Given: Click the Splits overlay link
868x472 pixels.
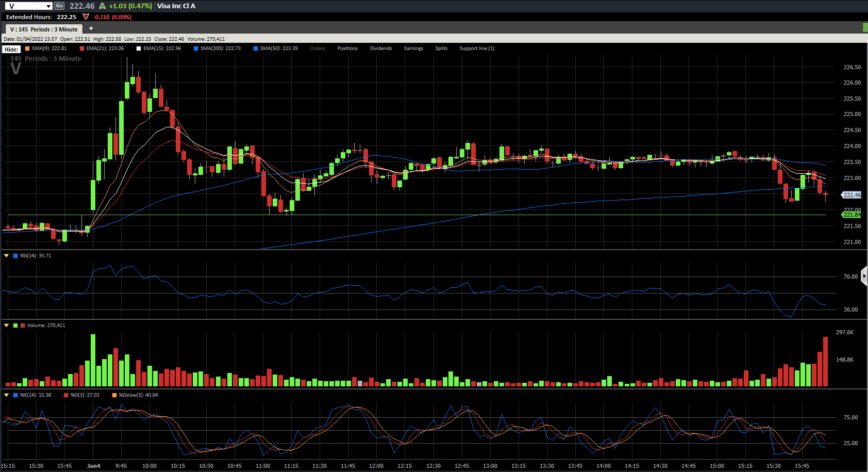Looking at the screenshot, I should tap(441, 48).
